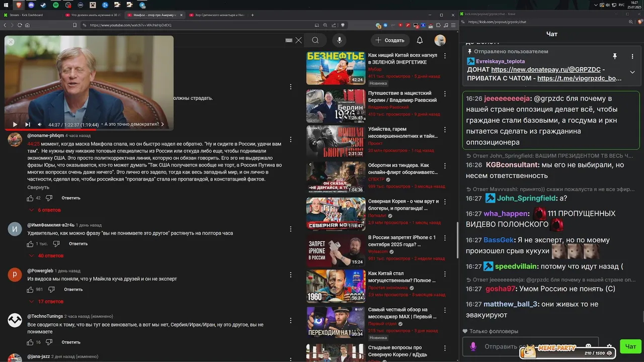
Task: Reply to the @Powergleb comment
Action: tap(73, 290)
